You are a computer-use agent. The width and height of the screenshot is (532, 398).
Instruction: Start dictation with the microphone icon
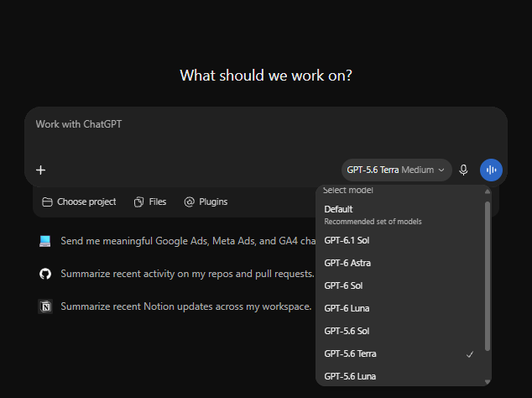point(463,170)
